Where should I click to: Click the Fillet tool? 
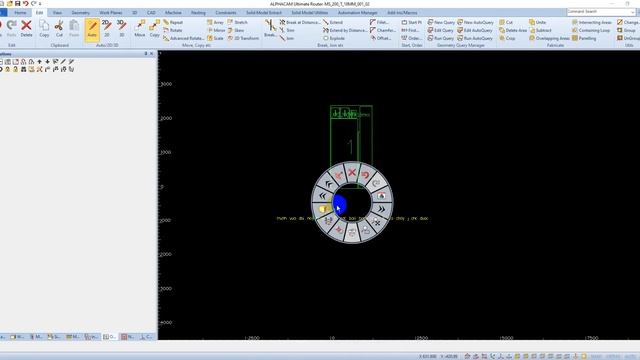pos(379,22)
